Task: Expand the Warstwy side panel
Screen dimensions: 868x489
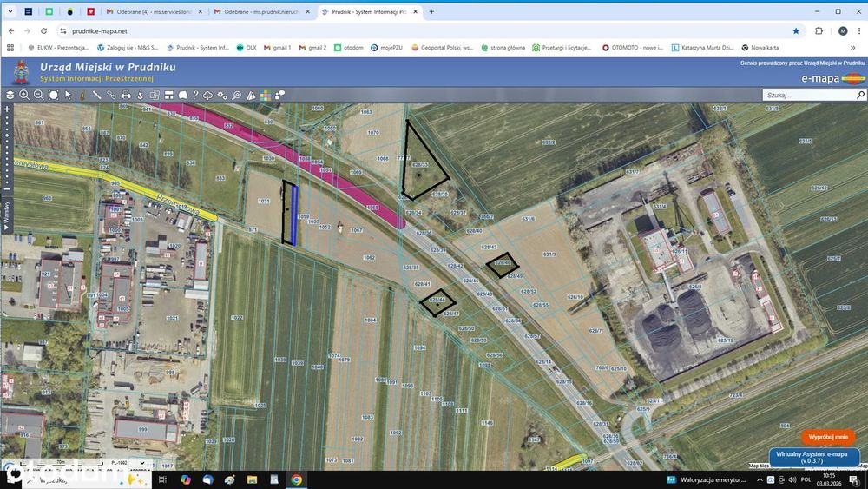Action: (x=7, y=216)
